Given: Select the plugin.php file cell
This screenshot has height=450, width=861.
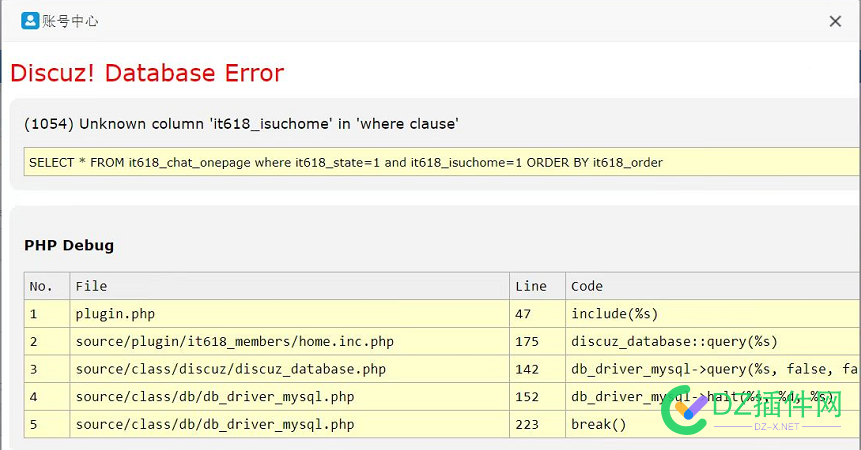Looking at the screenshot, I should click(x=115, y=314).
